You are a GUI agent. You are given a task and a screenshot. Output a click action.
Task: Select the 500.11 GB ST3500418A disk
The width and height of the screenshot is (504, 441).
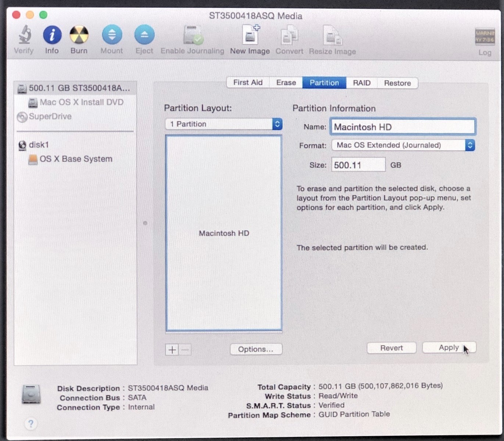click(75, 88)
